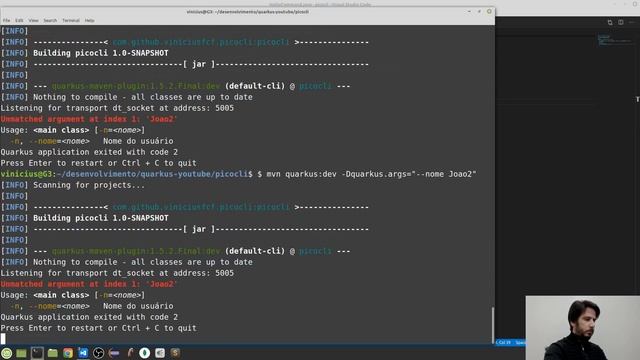Click the terminal vertical scrollbar thumb
Screen dimensions: 640x360
pyautogui.click(x=493, y=325)
